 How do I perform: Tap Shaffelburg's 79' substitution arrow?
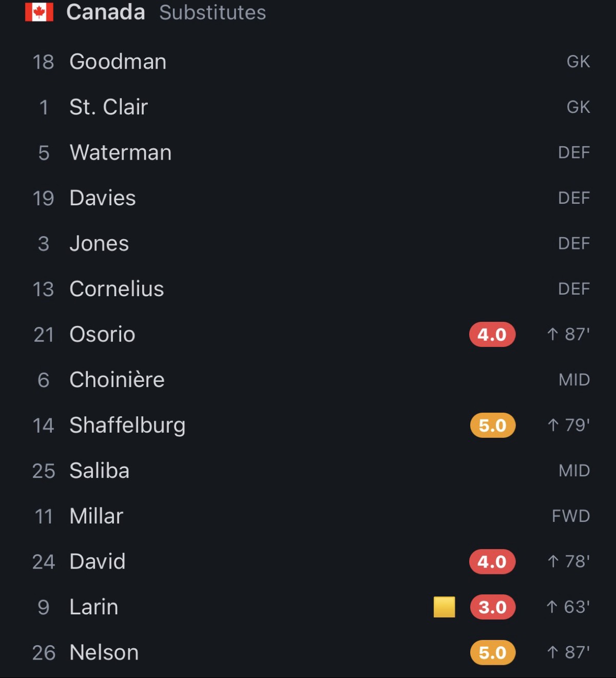coord(553,425)
